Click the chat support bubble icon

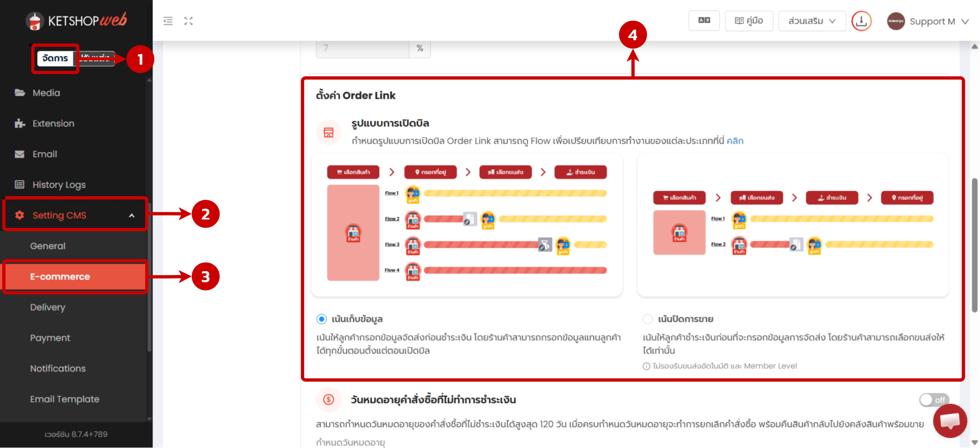pyautogui.click(x=950, y=421)
